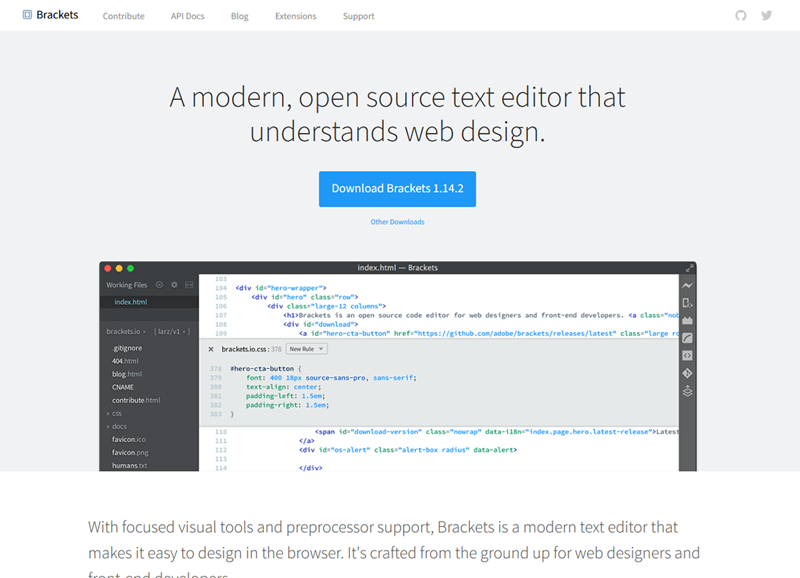This screenshot has height=578, width=800.
Task: Select index.html in Working Files
Action: (131, 302)
